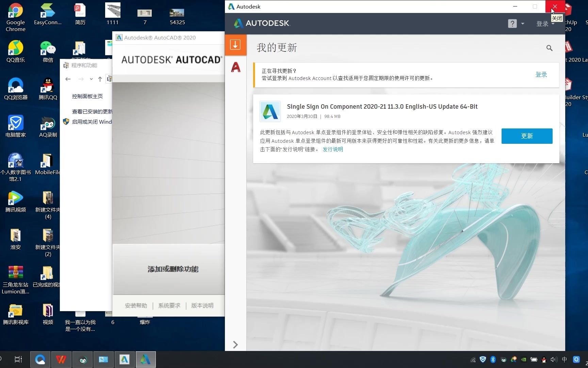Open AQ录制 desktop shortcut
Viewport: 588px width, 368px height.
48,127
